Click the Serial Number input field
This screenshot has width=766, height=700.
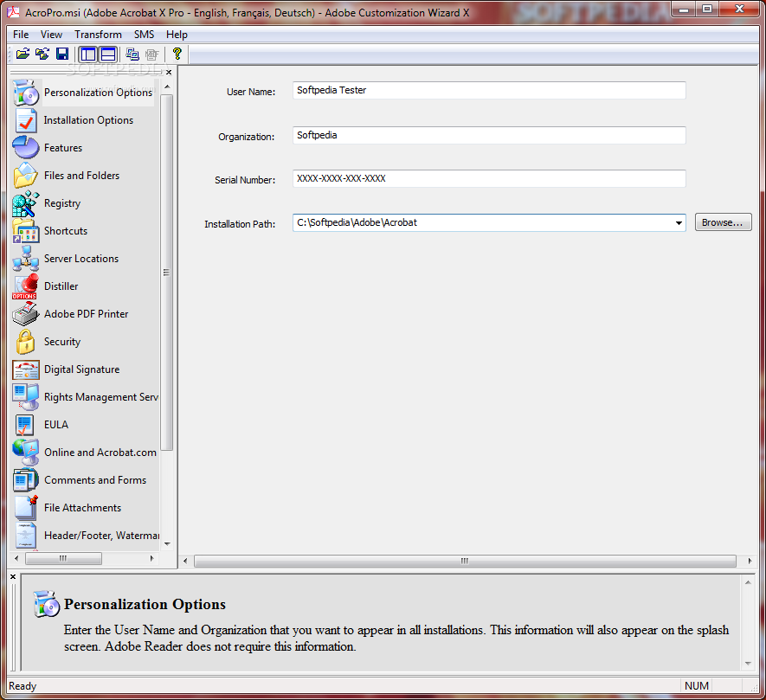(489, 179)
